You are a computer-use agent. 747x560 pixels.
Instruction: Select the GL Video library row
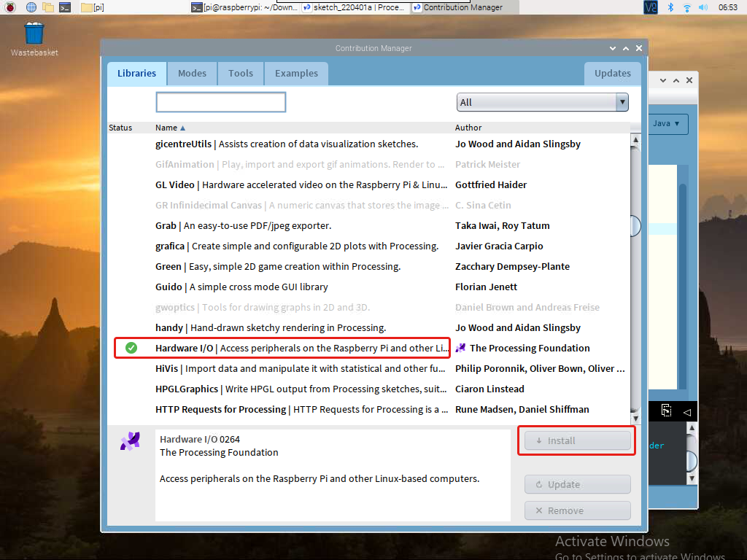click(368, 184)
